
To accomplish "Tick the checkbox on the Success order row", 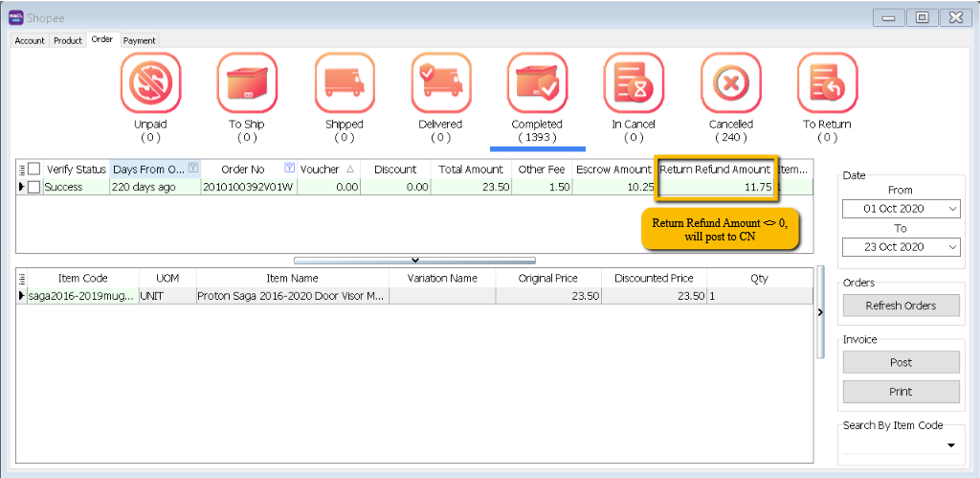I will pyautogui.click(x=33, y=188).
